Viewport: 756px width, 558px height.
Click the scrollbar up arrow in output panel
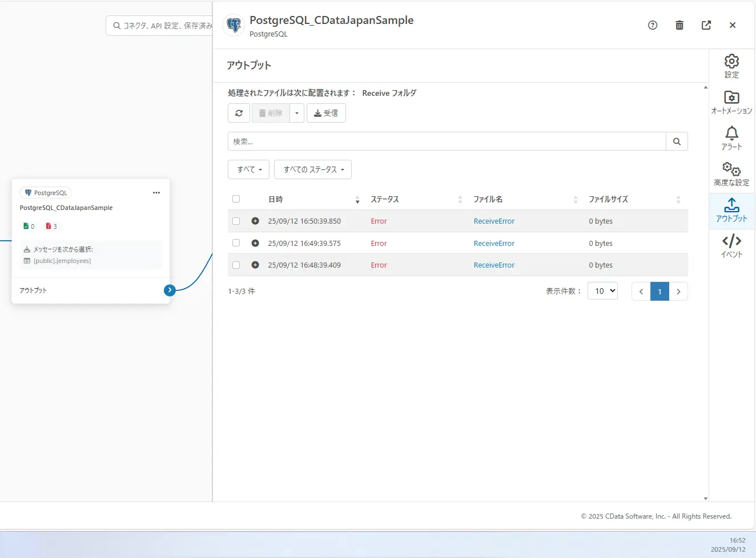click(x=706, y=87)
